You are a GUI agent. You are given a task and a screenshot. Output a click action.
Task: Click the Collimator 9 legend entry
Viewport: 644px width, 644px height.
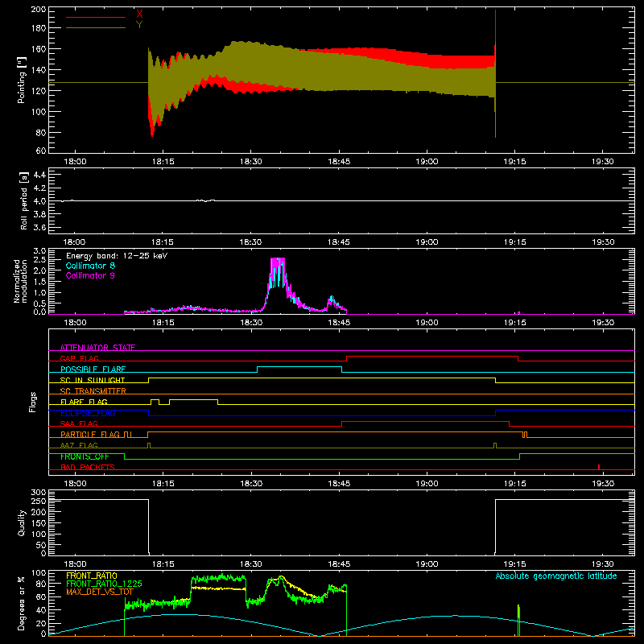90,275
